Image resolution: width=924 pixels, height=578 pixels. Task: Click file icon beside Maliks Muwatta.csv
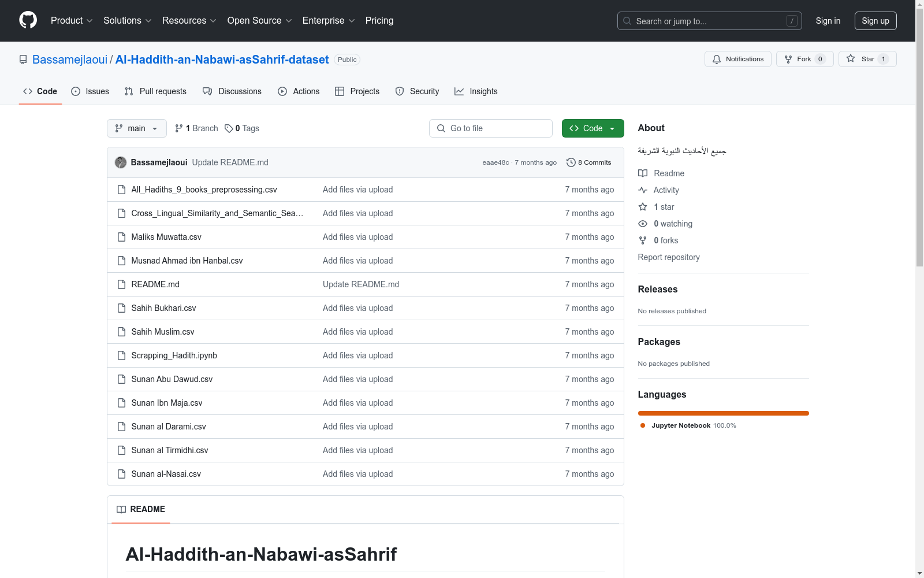121,237
